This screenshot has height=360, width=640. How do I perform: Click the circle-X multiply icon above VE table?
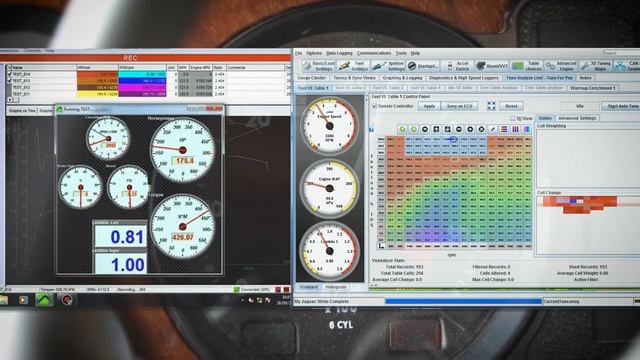(481, 129)
